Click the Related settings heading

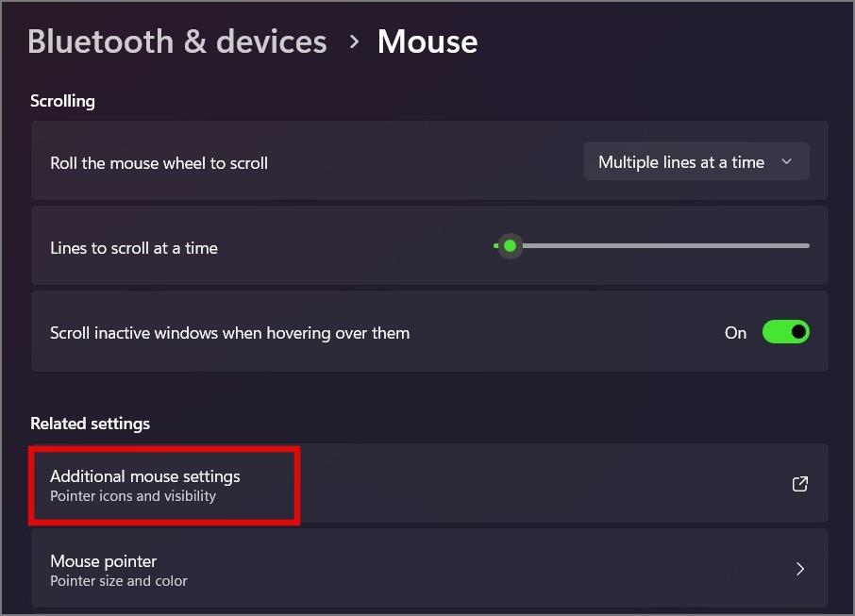[90, 424]
